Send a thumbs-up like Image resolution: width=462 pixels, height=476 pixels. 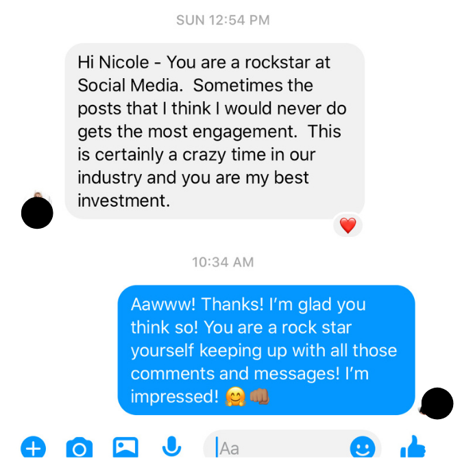point(413,447)
